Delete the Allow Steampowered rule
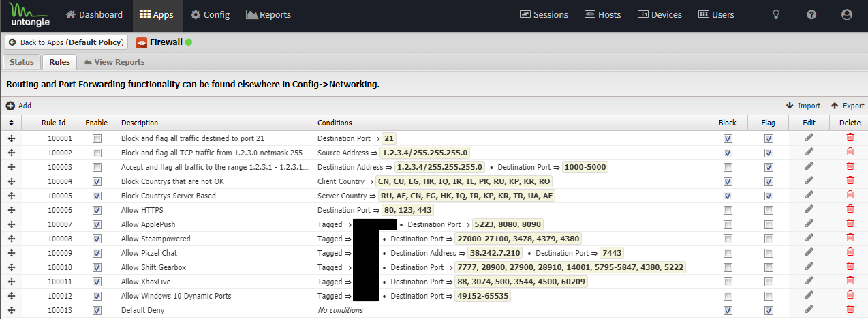868x319 pixels. (849, 239)
